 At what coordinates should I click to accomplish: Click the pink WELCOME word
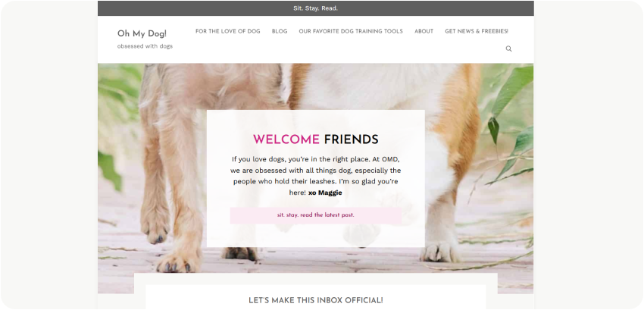pyautogui.click(x=286, y=139)
